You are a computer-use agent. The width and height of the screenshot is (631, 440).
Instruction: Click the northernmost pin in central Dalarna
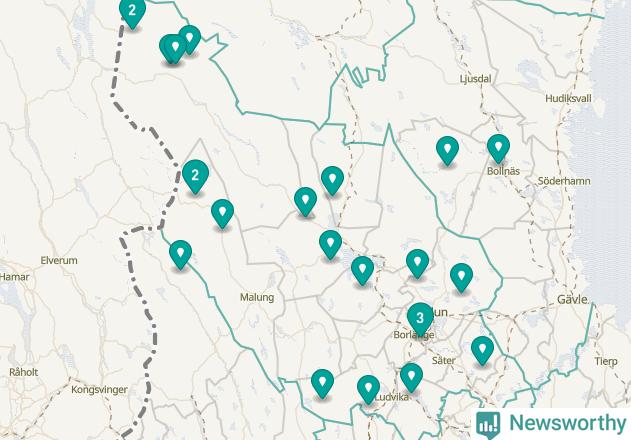[x=332, y=180]
